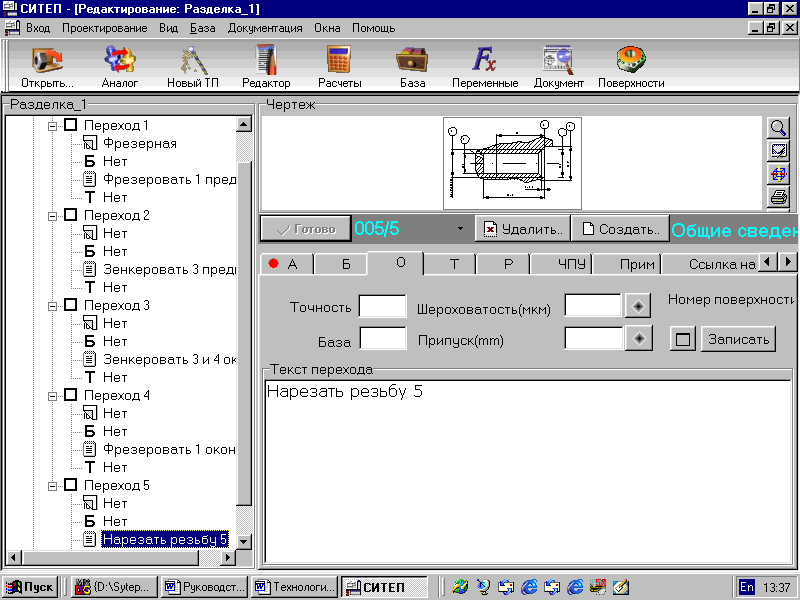Open Переменные Fx icon
The width and height of the screenshot is (800, 600).
(485, 66)
